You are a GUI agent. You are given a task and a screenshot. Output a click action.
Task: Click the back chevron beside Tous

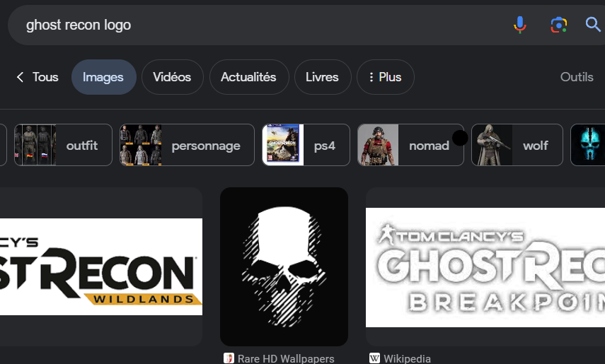20,77
